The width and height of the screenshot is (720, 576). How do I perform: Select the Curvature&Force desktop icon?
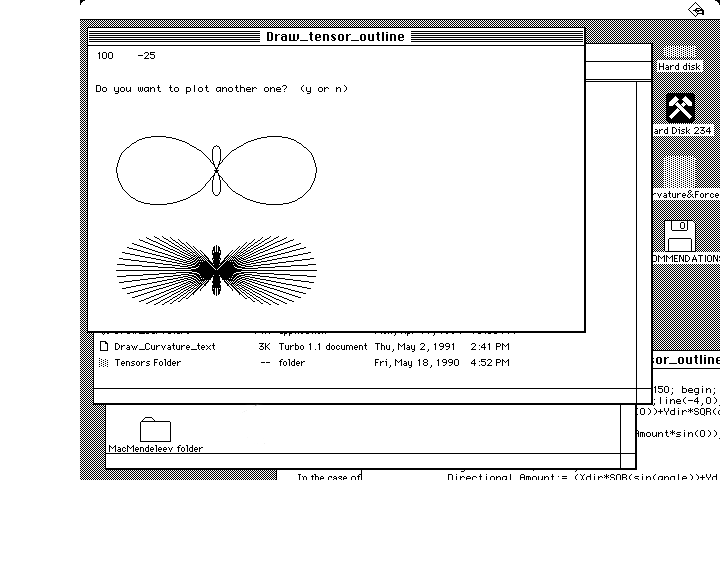680,171
